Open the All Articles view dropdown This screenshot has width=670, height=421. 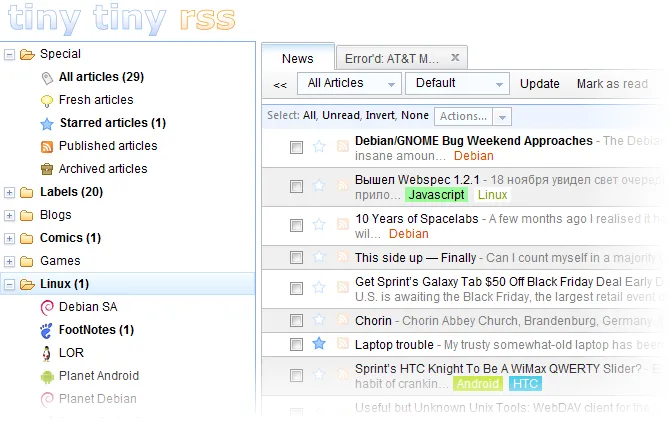coord(349,83)
